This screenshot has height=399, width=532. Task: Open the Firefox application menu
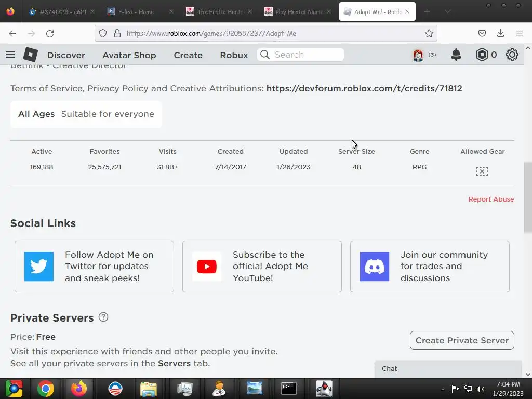pos(519,33)
